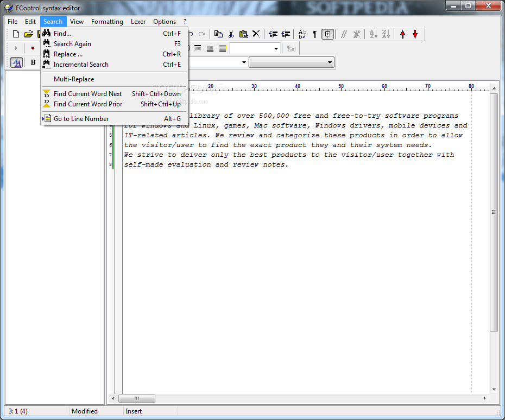Click the word "self-made" in editor
Screen dimensions: 505x420
pyautogui.click(x=143, y=164)
